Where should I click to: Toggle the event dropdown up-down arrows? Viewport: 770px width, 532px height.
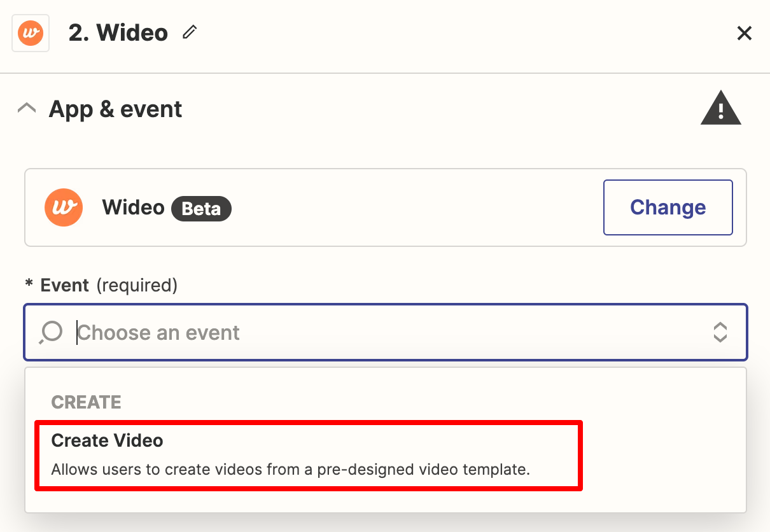tap(720, 332)
